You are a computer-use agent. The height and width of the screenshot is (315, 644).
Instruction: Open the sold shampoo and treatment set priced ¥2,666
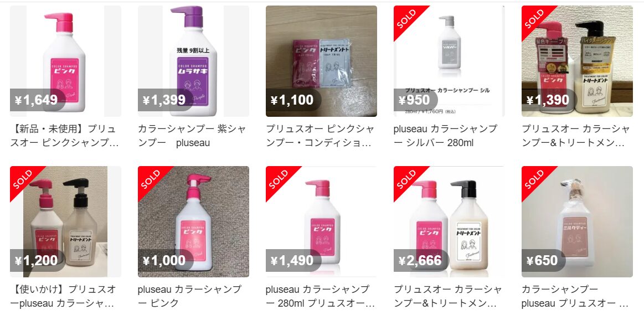[449, 222]
